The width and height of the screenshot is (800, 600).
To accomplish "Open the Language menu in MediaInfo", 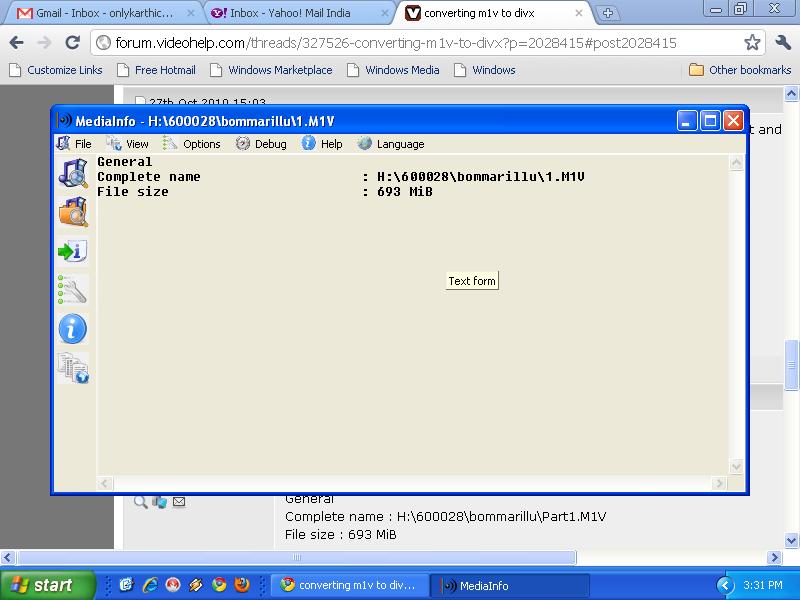I will (x=391, y=144).
